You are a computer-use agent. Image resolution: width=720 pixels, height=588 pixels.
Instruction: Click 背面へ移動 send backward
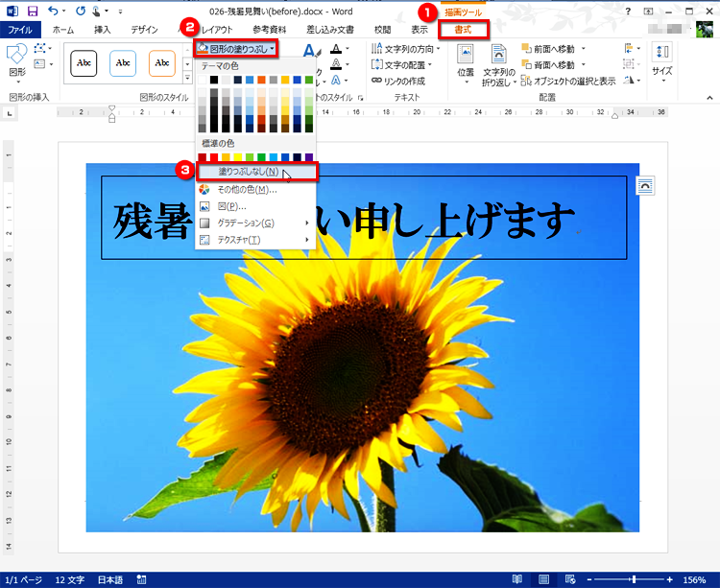(x=548, y=64)
